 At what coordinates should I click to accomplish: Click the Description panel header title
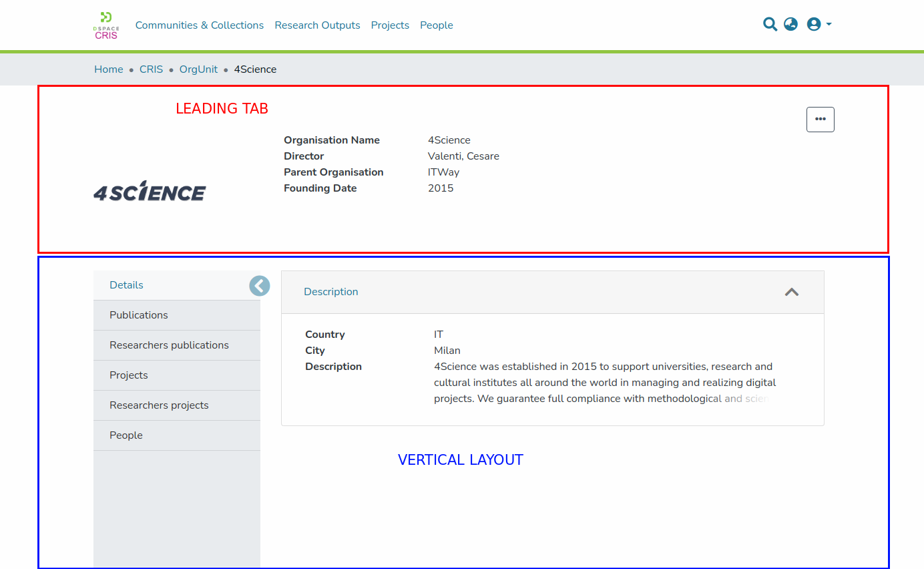330,292
